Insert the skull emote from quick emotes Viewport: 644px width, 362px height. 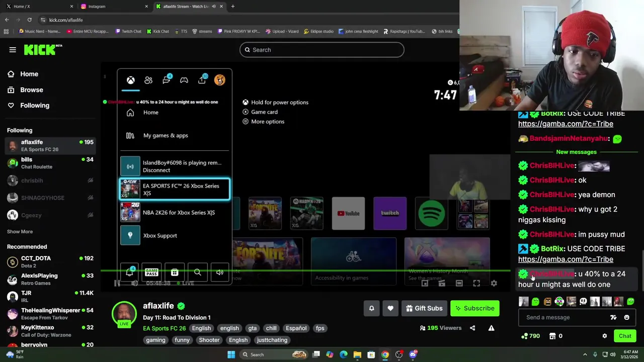[583, 302]
